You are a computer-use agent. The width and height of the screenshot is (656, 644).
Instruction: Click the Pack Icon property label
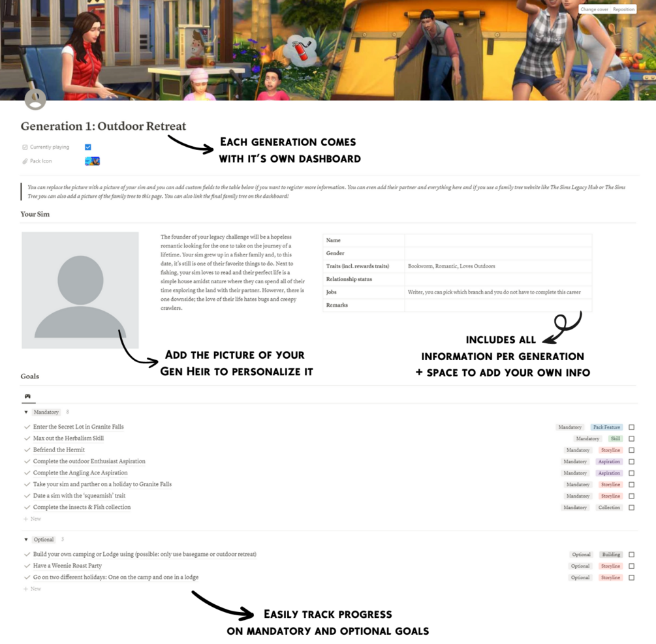click(x=40, y=161)
